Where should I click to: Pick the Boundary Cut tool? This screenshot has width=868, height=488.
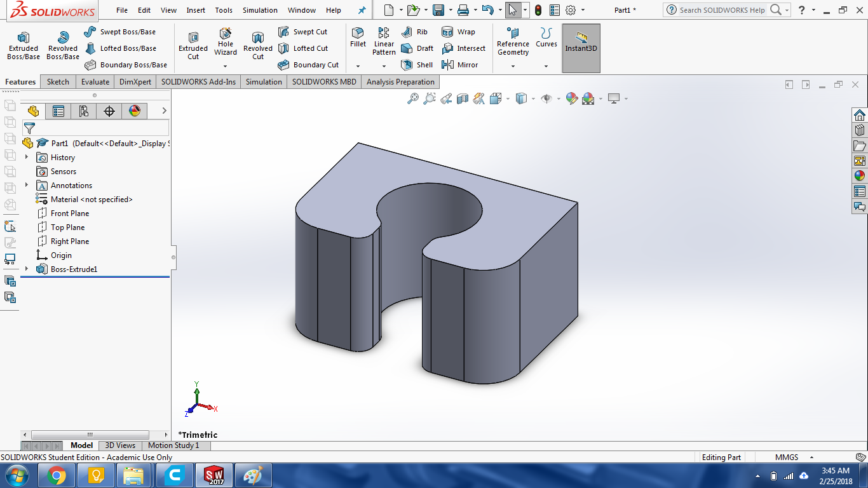(309, 65)
